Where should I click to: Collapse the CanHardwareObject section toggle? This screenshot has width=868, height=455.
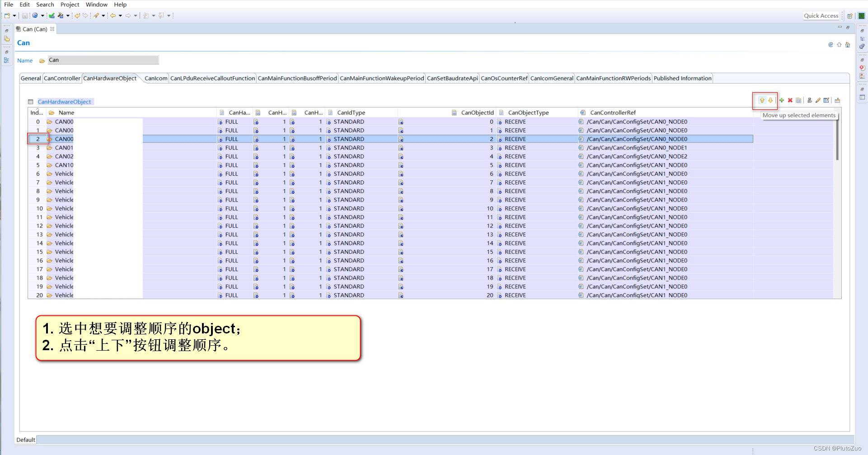tap(31, 102)
